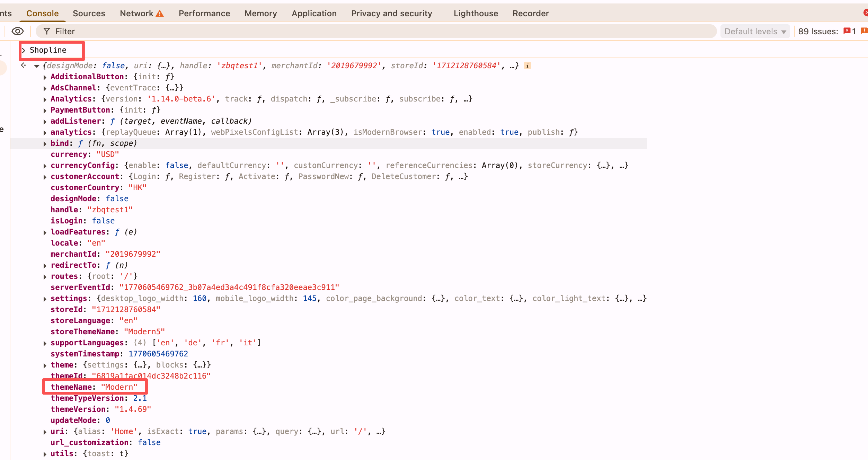Expand the theme settings blocks entry

coord(45,365)
